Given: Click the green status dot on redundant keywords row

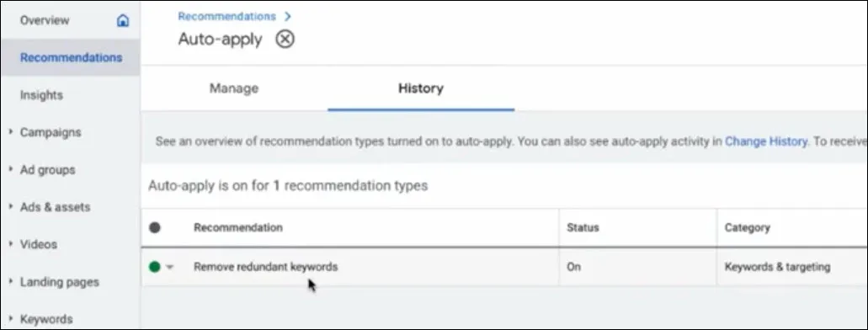Looking at the screenshot, I should coord(154,267).
